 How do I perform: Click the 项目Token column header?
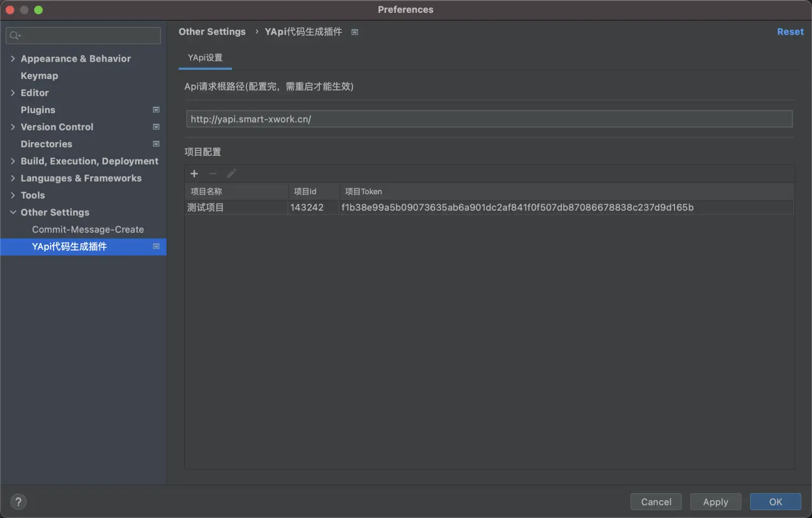(x=567, y=192)
